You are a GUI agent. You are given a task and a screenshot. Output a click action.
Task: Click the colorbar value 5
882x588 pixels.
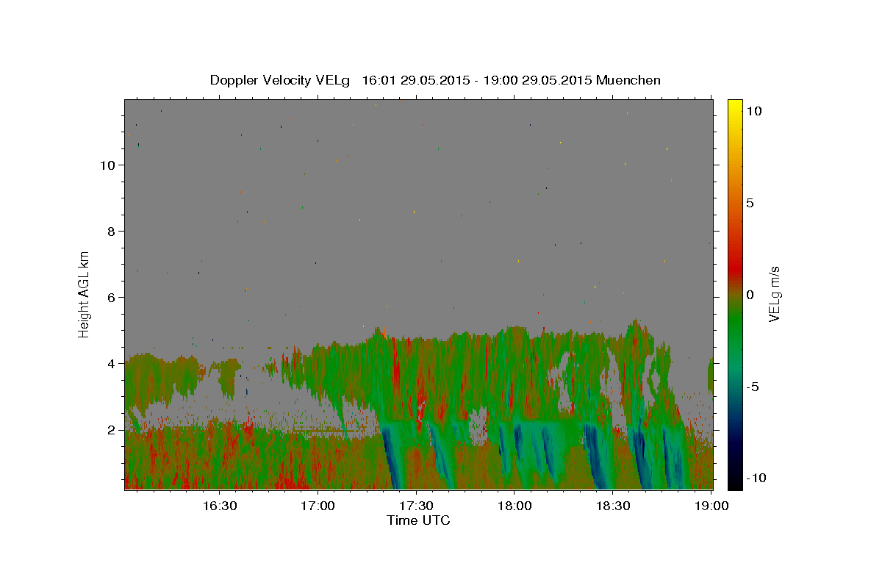(x=750, y=203)
